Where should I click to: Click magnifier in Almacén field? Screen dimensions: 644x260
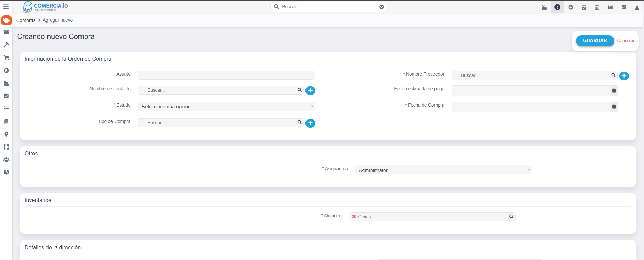coord(511,217)
